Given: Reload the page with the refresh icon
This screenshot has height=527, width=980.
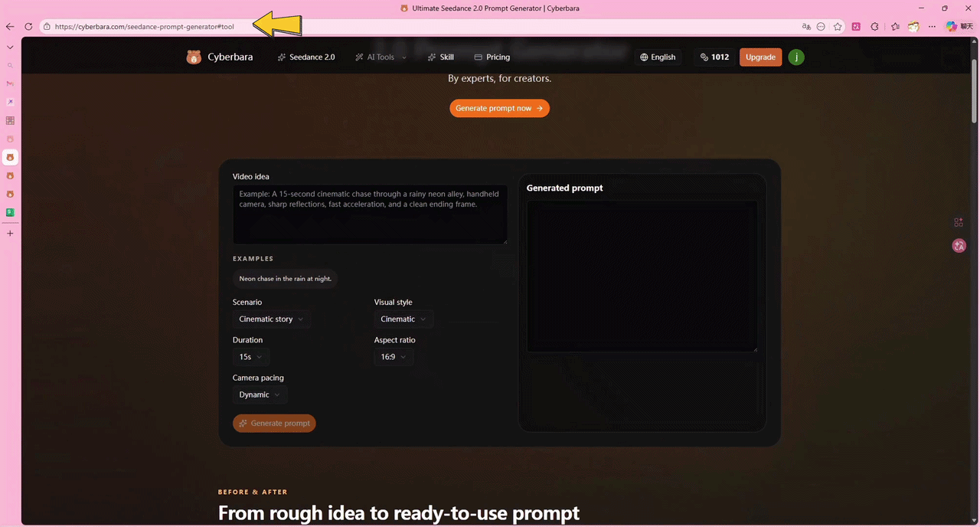Looking at the screenshot, I should tap(28, 26).
